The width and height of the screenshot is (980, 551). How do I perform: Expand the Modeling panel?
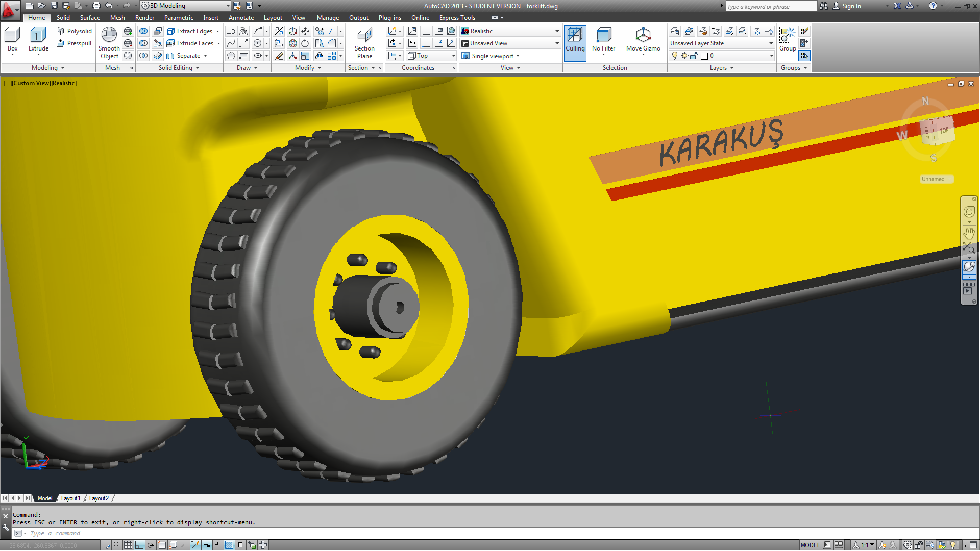(48, 68)
